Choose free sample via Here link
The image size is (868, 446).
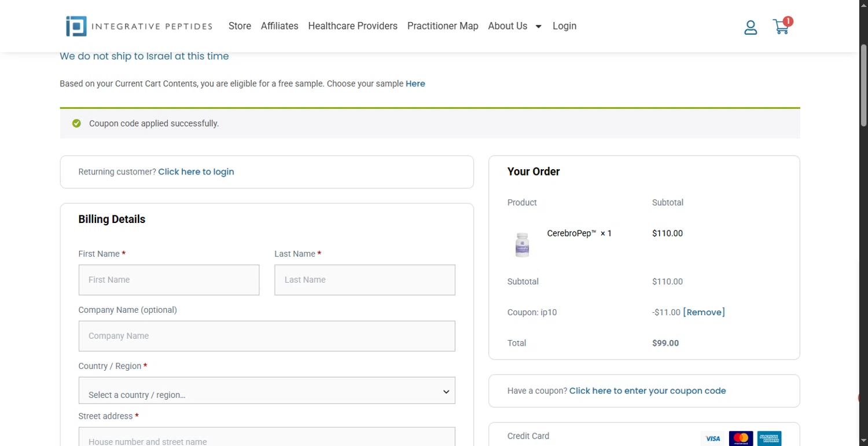(x=415, y=84)
